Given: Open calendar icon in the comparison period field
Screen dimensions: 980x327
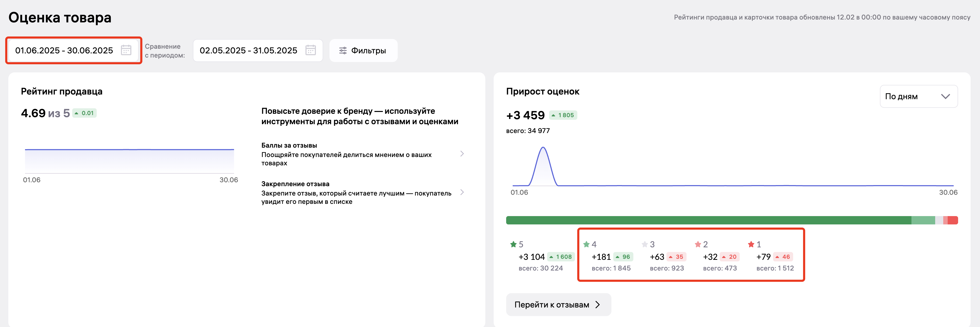Looking at the screenshot, I should [x=310, y=50].
